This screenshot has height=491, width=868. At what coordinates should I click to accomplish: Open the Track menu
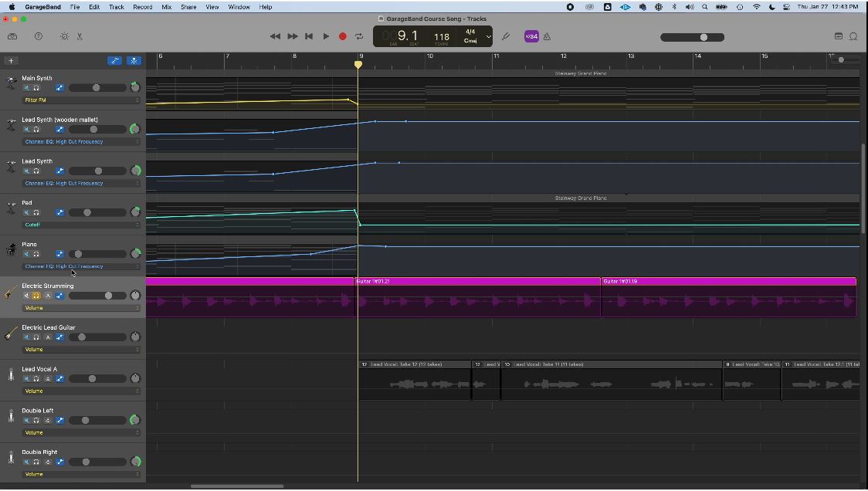pos(116,7)
